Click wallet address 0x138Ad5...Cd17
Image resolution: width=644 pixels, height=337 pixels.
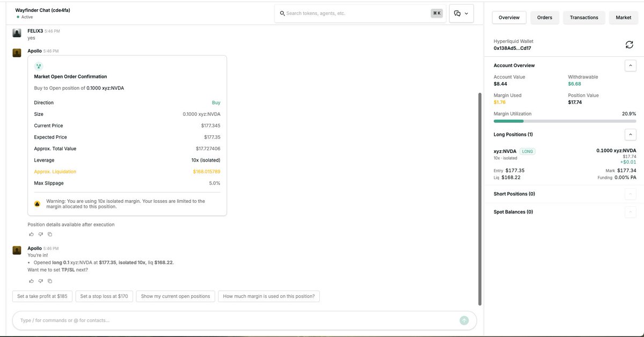click(513, 48)
